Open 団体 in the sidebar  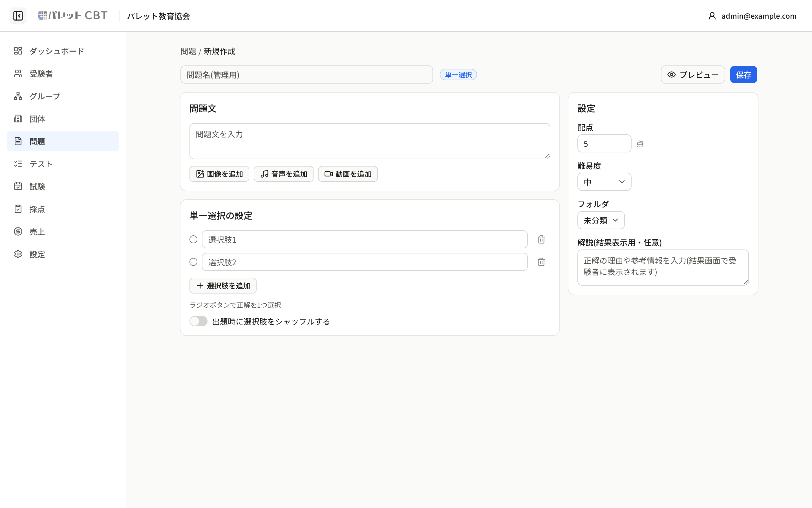63,119
